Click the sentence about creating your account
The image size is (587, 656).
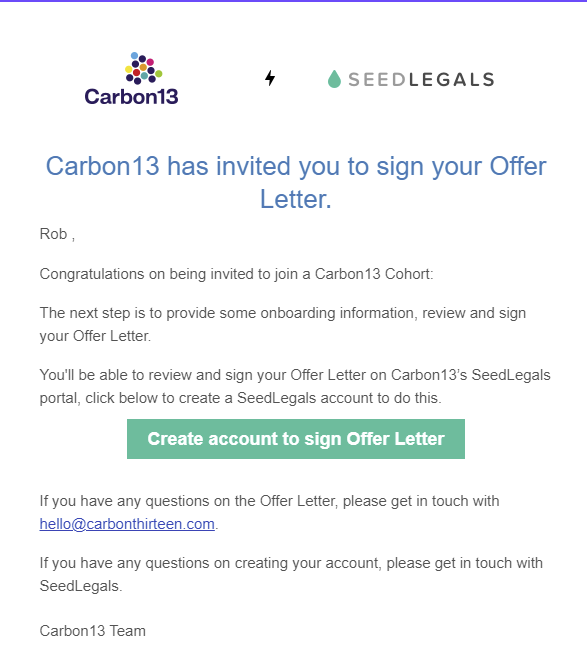click(291, 574)
